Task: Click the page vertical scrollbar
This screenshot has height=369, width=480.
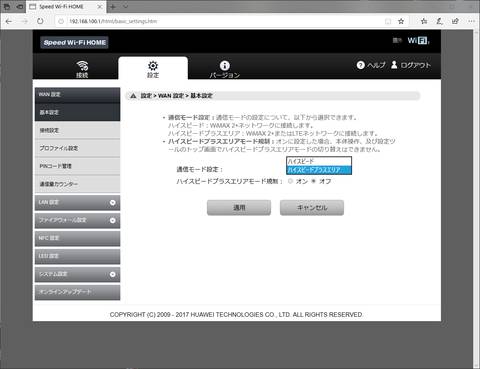Action: tap(477, 199)
